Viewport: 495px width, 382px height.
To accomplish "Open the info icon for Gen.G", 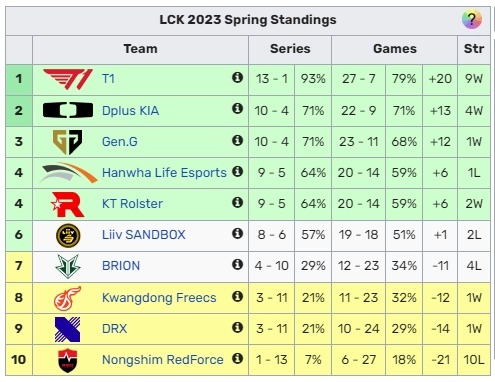I will click(x=237, y=140).
